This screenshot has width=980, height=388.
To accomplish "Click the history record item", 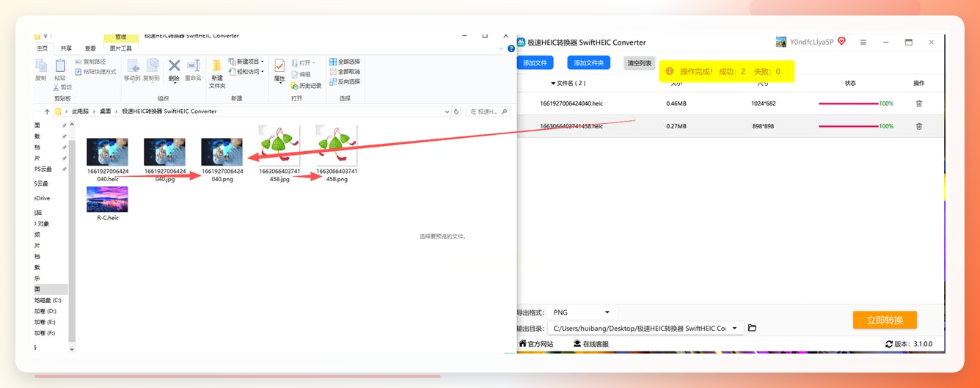I will (x=306, y=86).
